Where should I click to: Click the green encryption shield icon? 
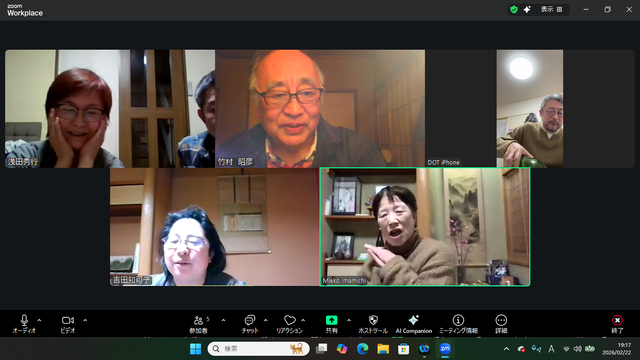[514, 9]
